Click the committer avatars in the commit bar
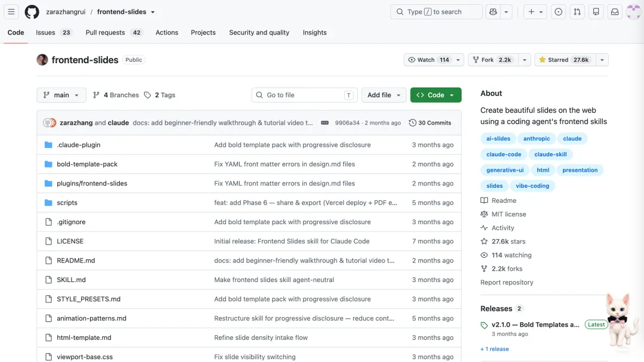This screenshot has height=362, width=644. pyautogui.click(x=49, y=123)
